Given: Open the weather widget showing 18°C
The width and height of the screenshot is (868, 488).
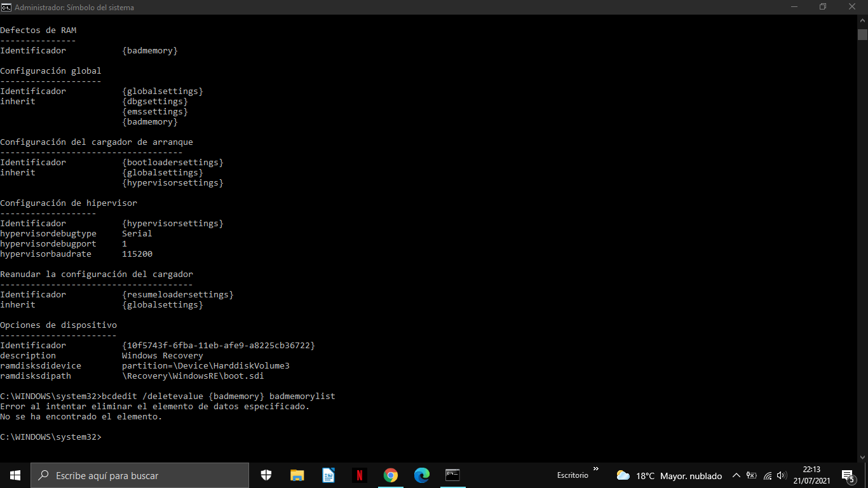Looking at the screenshot, I should pyautogui.click(x=669, y=475).
